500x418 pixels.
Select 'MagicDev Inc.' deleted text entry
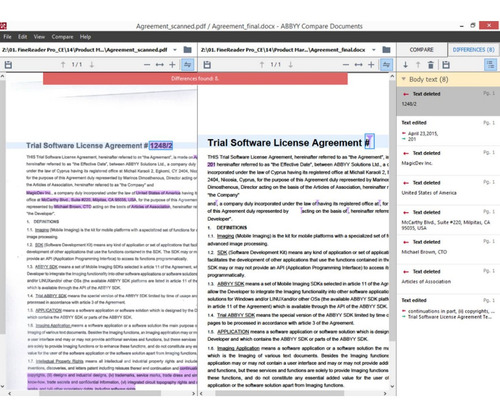(448, 160)
